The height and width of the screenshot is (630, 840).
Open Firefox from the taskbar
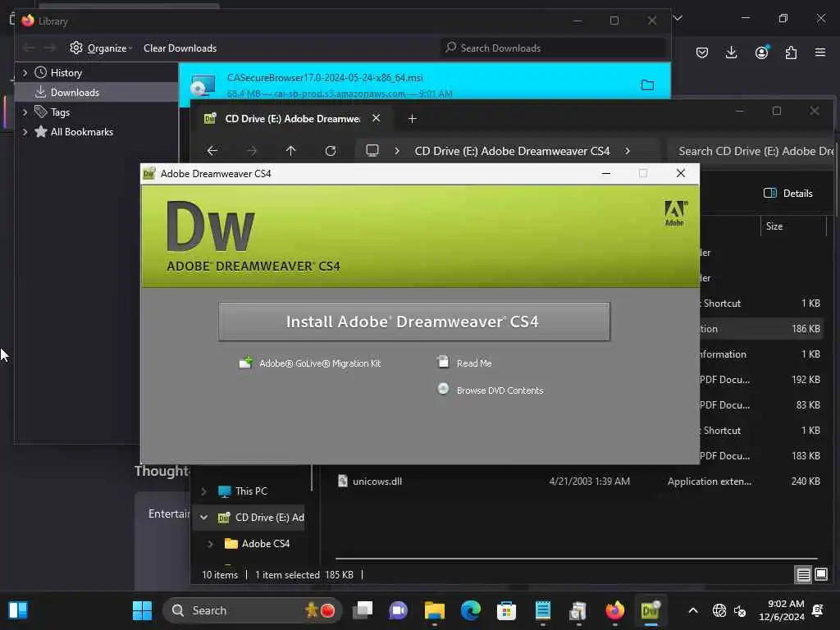(614, 610)
